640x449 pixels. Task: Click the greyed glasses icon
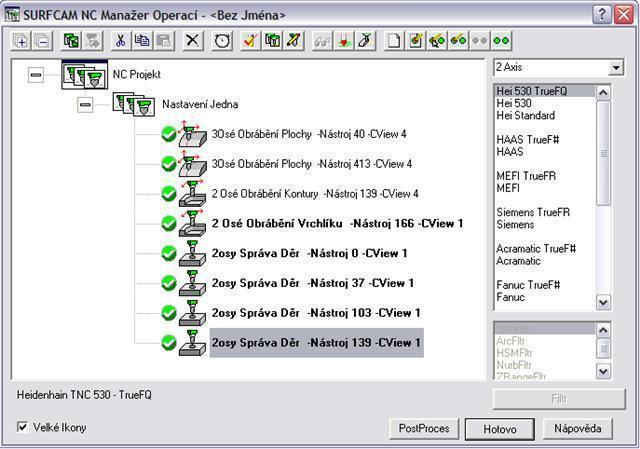[322, 41]
